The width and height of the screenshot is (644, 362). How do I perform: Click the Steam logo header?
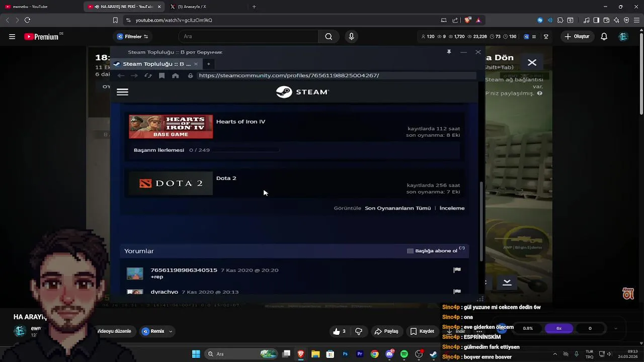(302, 92)
